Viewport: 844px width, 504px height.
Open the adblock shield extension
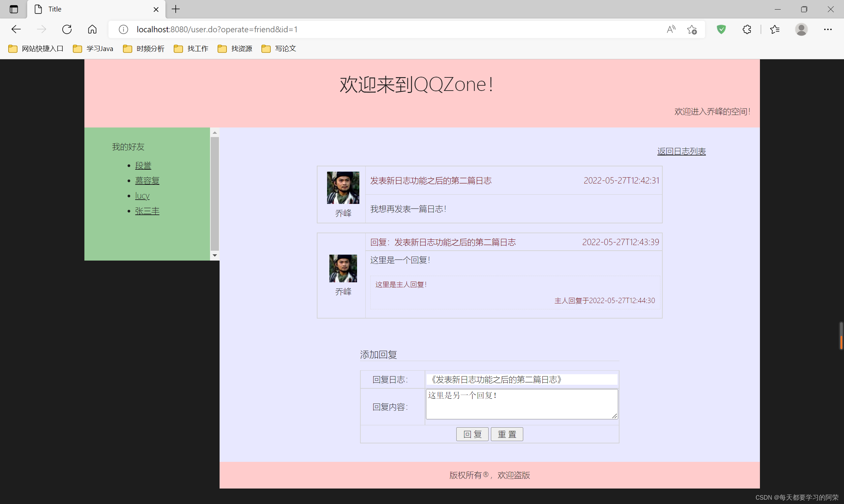(721, 29)
